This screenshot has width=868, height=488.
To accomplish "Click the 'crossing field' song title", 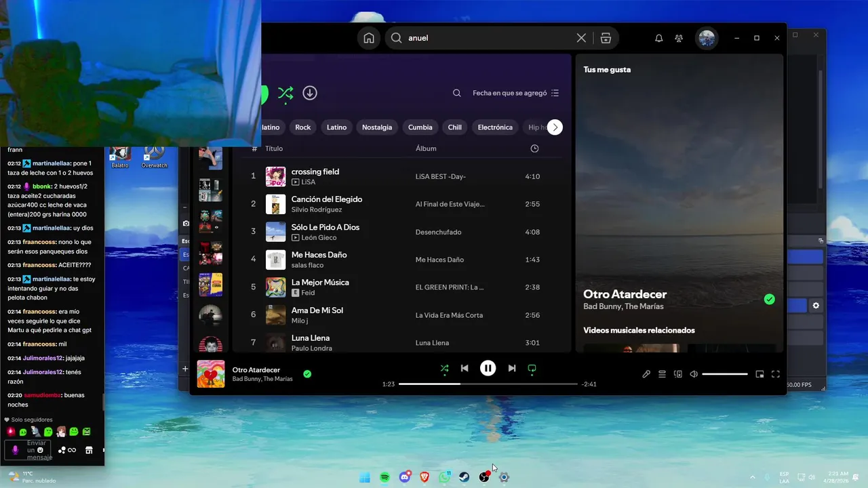I will tap(315, 171).
